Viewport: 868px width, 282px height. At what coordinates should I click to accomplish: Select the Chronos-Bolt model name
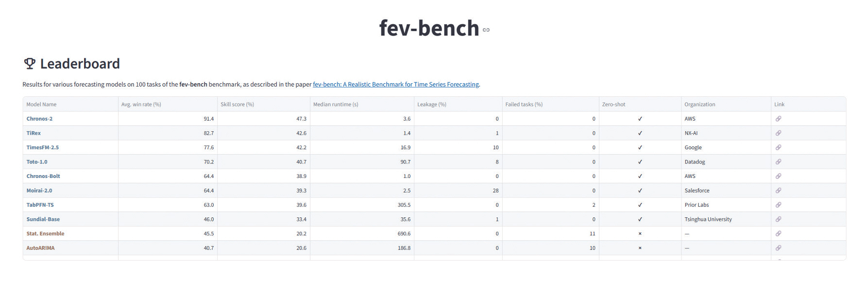click(43, 176)
